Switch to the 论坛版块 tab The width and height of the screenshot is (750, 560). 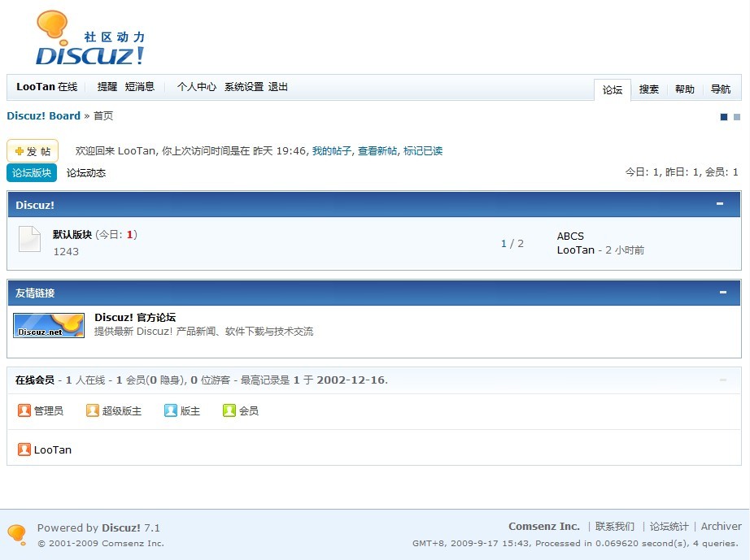pos(32,172)
